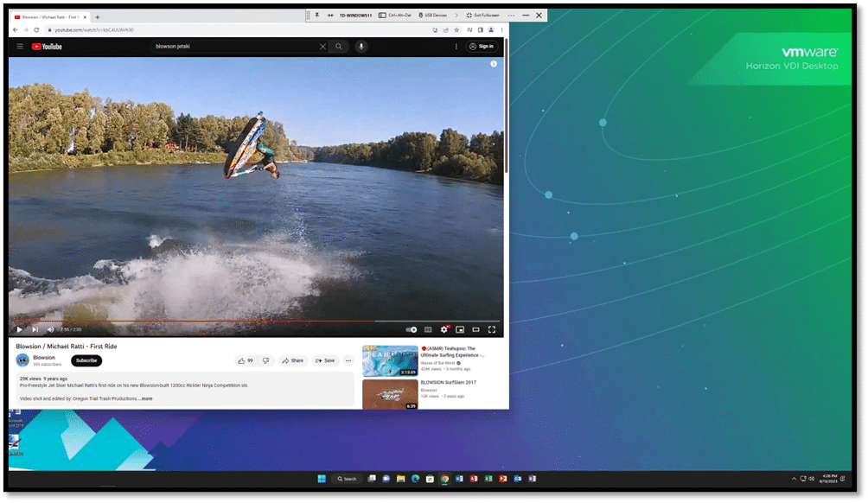The image size is (868, 503).
Task: Open Horizon toolbar more options ellipsis
Action: point(511,16)
